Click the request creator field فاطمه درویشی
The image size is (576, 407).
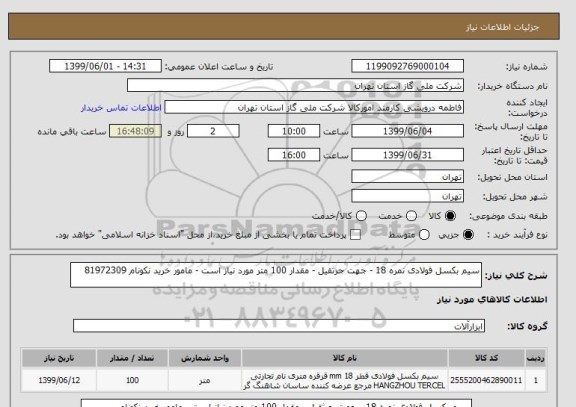point(314,108)
